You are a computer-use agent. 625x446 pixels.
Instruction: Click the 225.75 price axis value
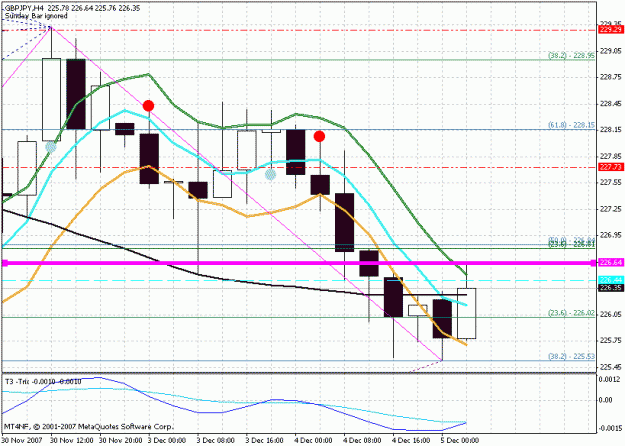click(x=610, y=340)
